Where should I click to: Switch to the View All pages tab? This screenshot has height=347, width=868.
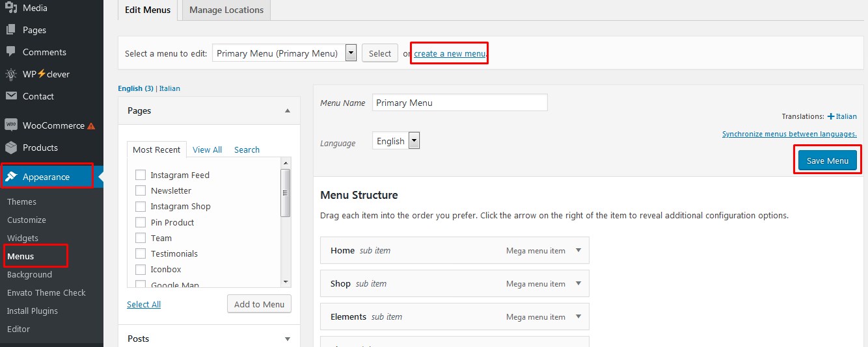point(207,149)
